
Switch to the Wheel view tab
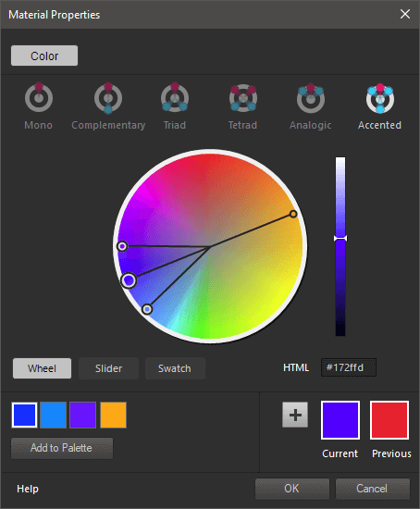coord(42,368)
